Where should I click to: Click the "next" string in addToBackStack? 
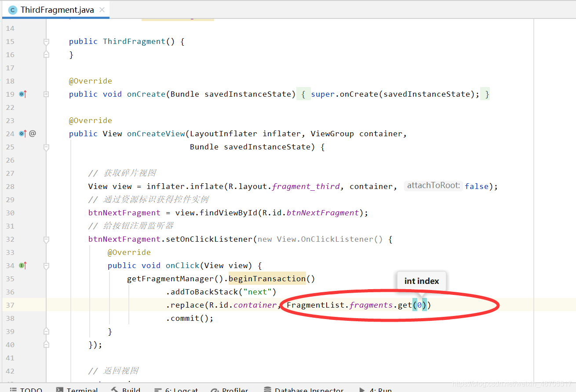point(257,292)
